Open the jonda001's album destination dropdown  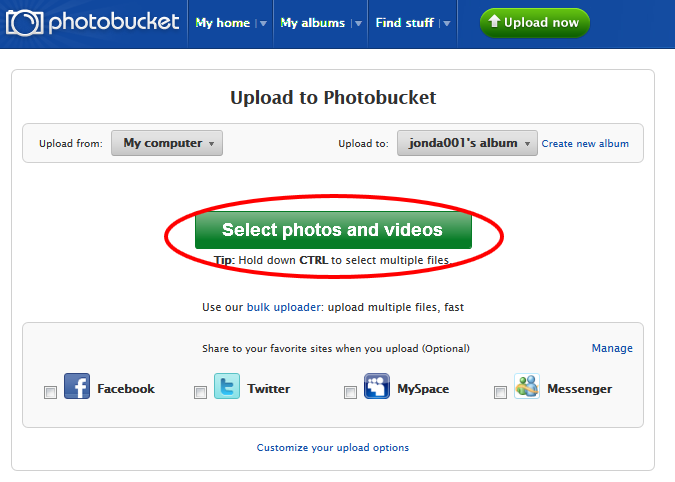467,143
